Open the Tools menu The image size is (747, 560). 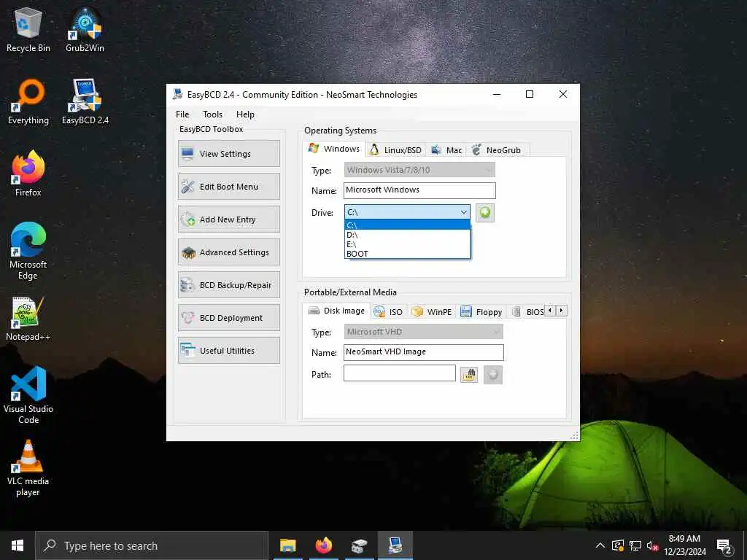[x=212, y=114]
